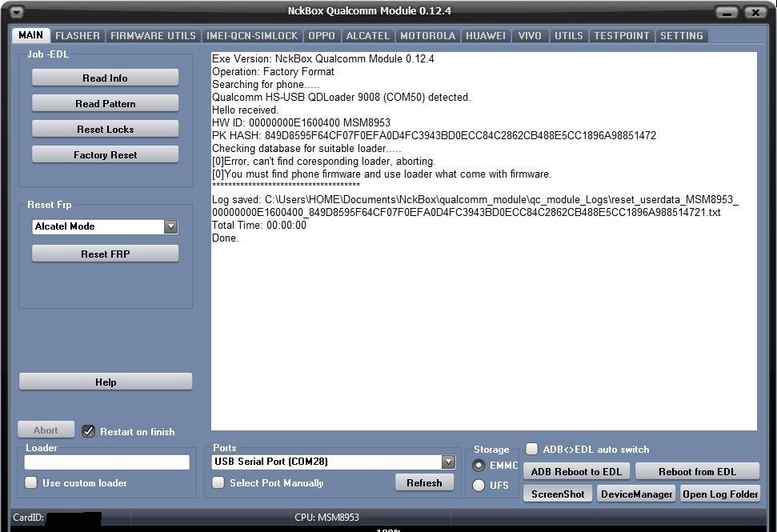
Task: Click the Read Pattern button
Action: click(x=105, y=103)
